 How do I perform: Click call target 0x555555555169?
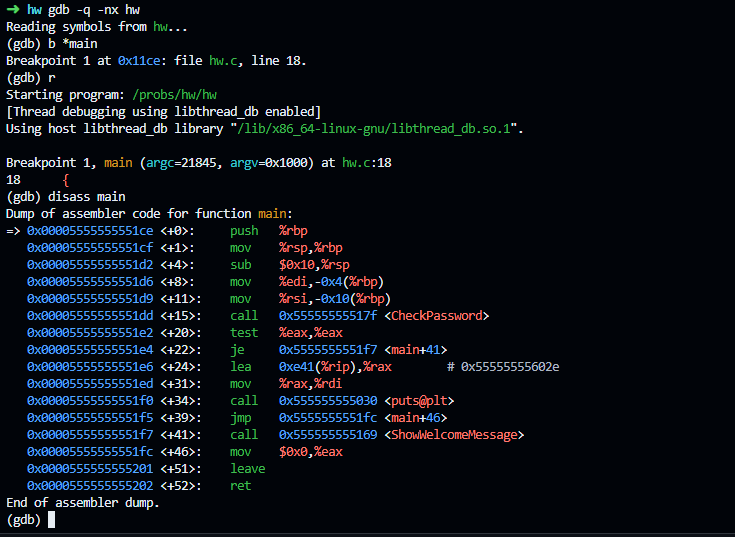328,434
